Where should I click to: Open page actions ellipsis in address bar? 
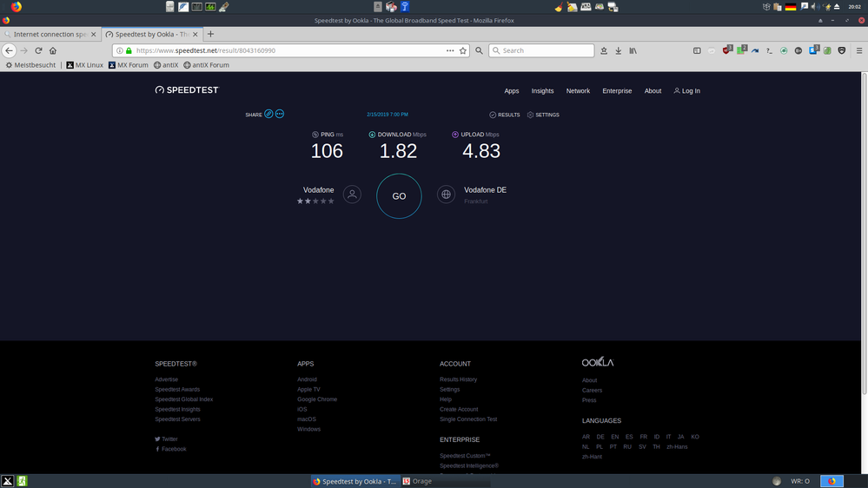[x=450, y=50]
